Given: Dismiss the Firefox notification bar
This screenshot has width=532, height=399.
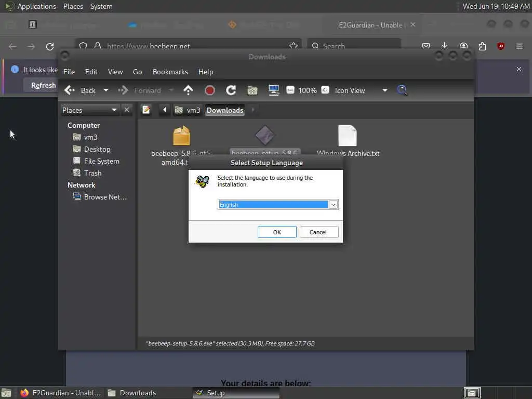Looking at the screenshot, I should pos(519,69).
